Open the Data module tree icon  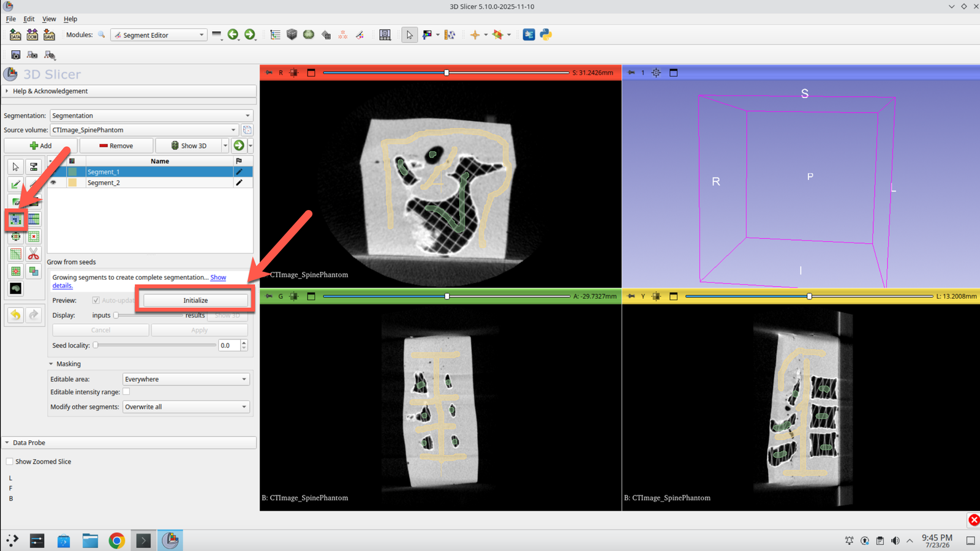[x=275, y=35]
